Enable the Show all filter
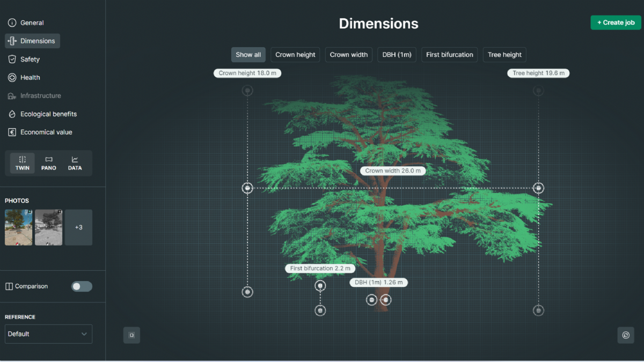Image resolution: width=644 pixels, height=362 pixels. pos(248,55)
